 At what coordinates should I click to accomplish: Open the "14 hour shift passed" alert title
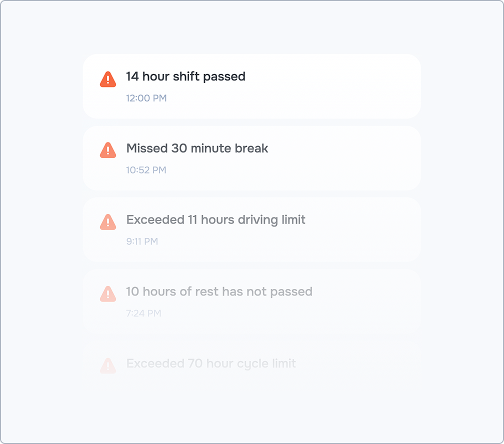[185, 76]
